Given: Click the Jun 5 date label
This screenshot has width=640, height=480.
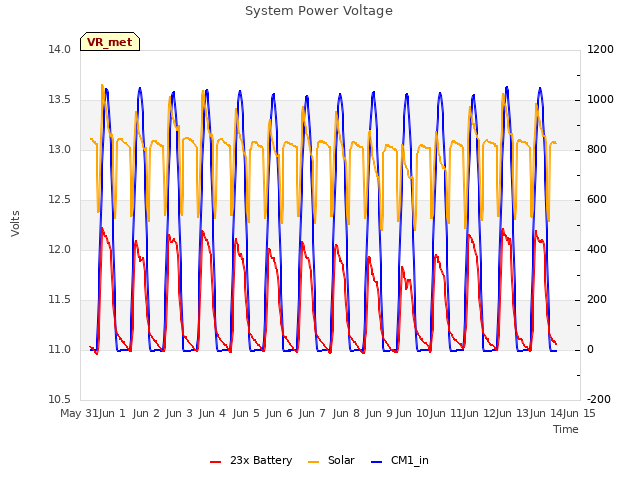Looking at the screenshot, I should (246, 413).
